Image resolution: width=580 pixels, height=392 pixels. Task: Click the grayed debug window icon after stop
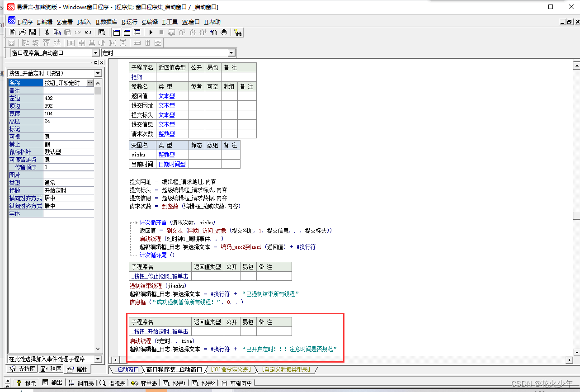tap(172, 32)
